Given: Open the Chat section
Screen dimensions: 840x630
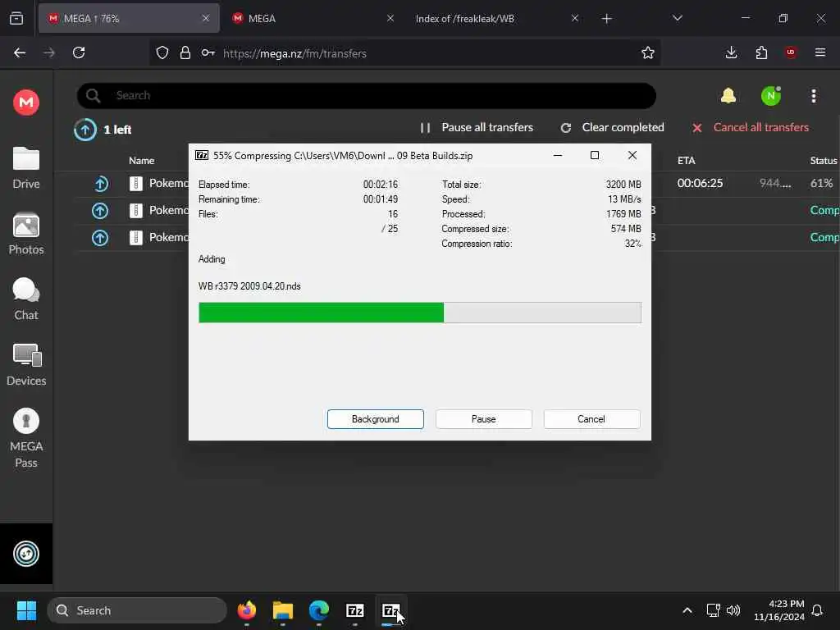Looking at the screenshot, I should point(25,299).
